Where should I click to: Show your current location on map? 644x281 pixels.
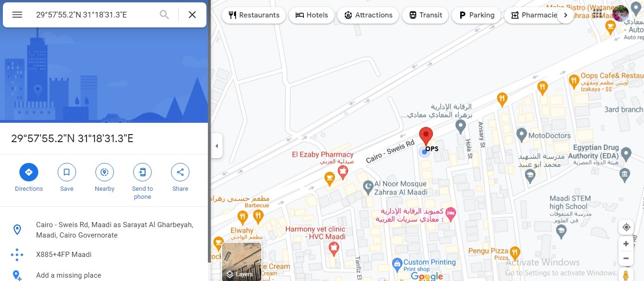click(x=627, y=227)
